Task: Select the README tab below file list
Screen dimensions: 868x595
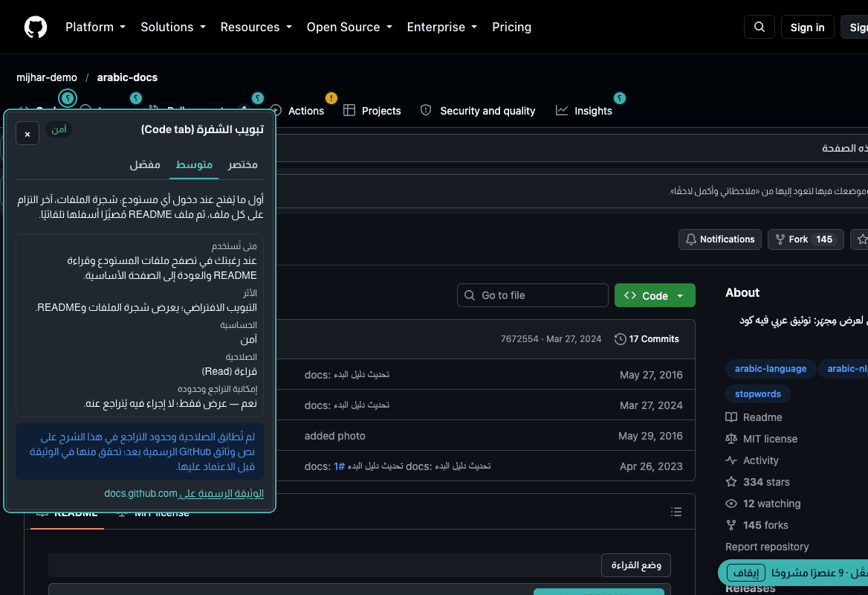Action: [67, 514]
